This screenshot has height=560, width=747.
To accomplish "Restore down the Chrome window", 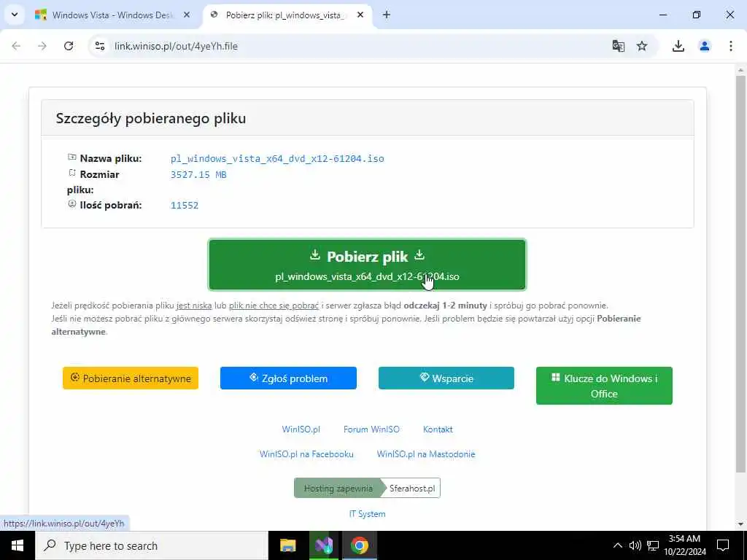I will click(x=697, y=15).
